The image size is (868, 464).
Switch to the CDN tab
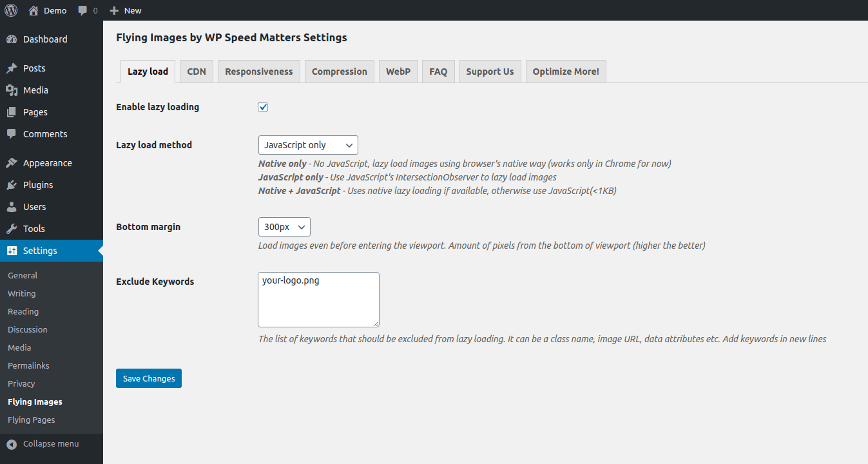(197, 72)
